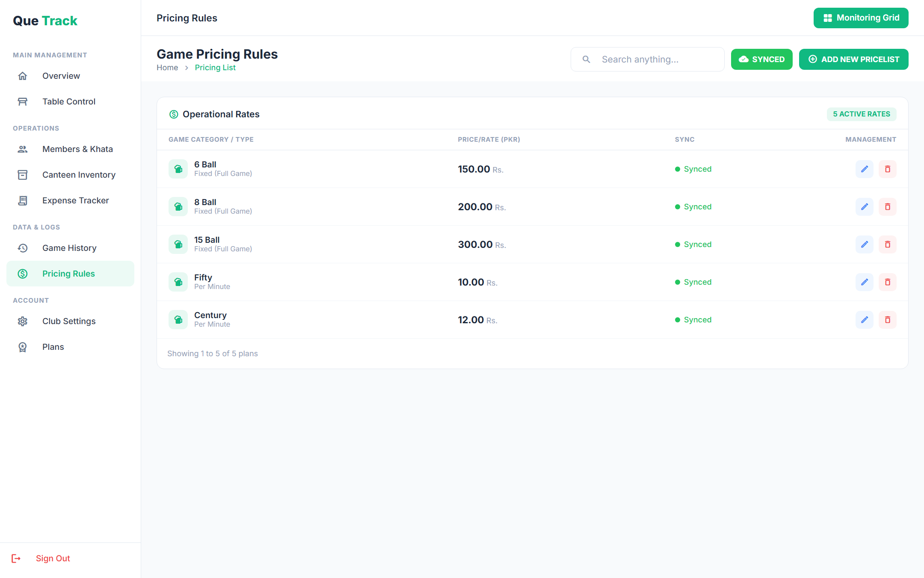This screenshot has width=924, height=578.
Task: Open Members & Khata section
Action: point(70,149)
